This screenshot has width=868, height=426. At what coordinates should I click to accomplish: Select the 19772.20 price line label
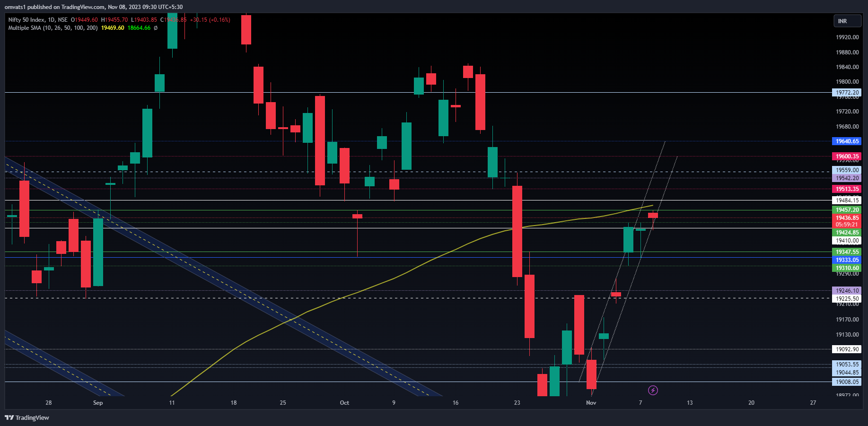(x=847, y=93)
